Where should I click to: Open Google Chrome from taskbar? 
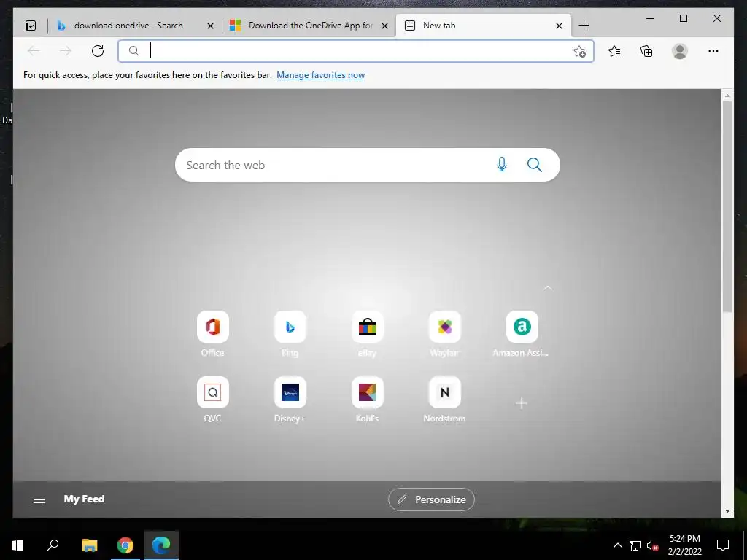tap(125, 545)
